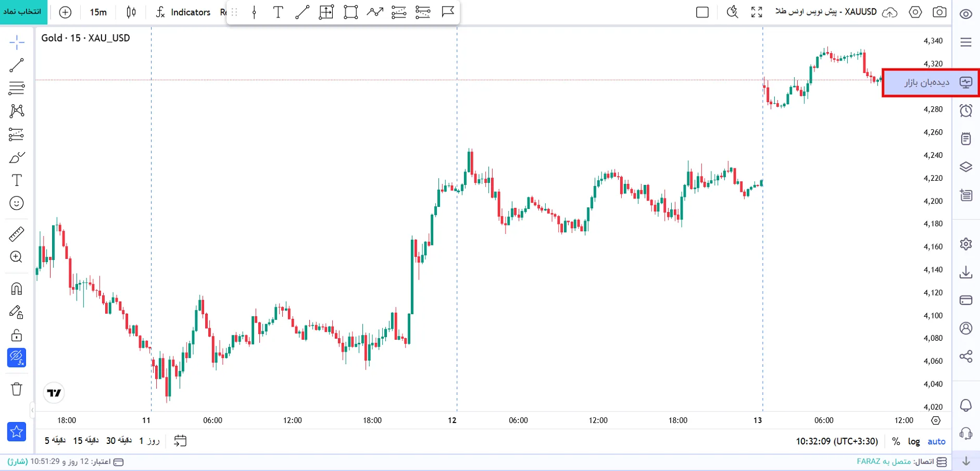
Task: Open the chart layout square selector
Action: 702,12
